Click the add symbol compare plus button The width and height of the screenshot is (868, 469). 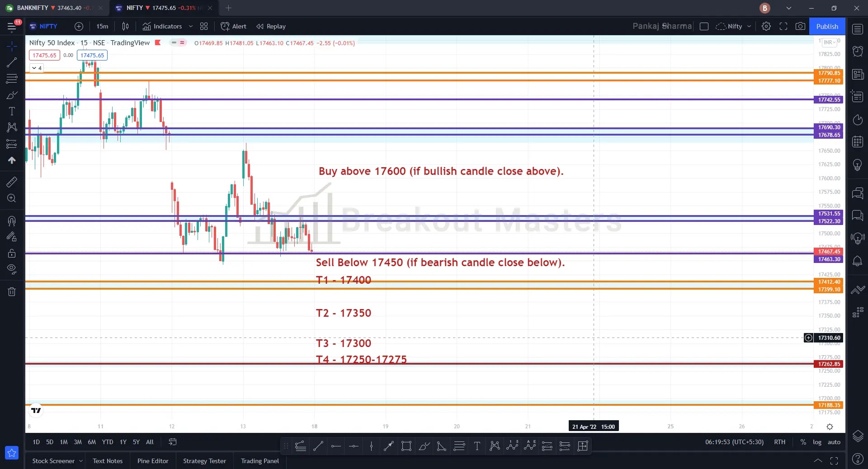(x=79, y=27)
